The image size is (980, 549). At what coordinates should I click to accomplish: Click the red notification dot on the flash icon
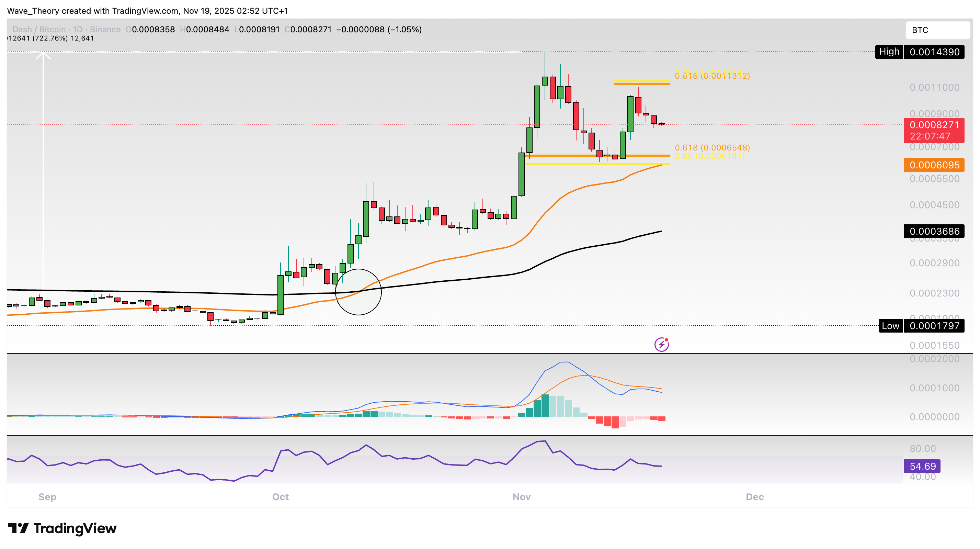tap(666, 340)
